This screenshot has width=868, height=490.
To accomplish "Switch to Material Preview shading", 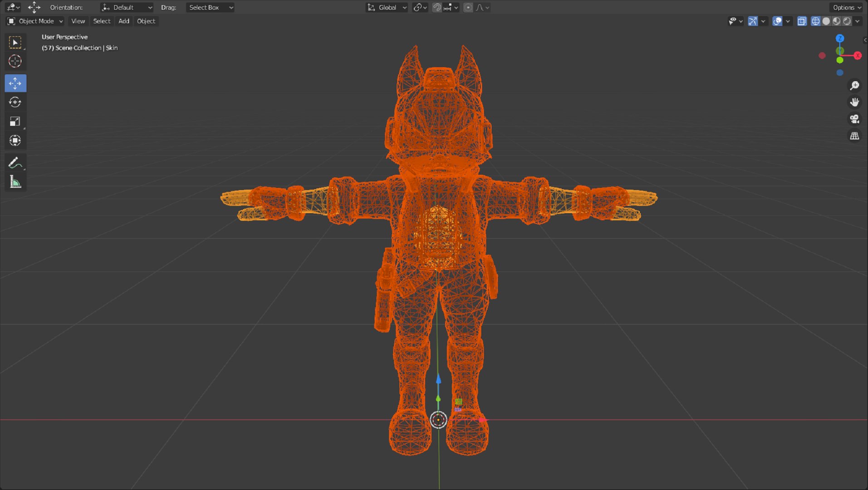I will (836, 21).
